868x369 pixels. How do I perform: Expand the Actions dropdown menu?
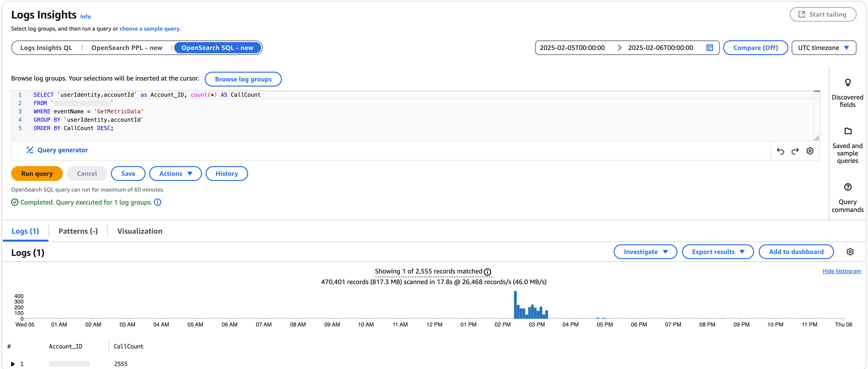pos(175,174)
